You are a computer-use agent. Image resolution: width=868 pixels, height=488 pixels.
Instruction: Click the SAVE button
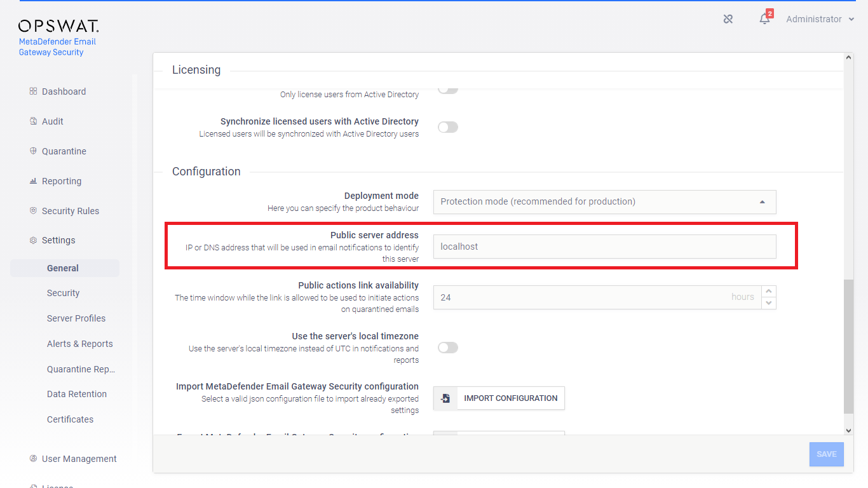tap(827, 454)
